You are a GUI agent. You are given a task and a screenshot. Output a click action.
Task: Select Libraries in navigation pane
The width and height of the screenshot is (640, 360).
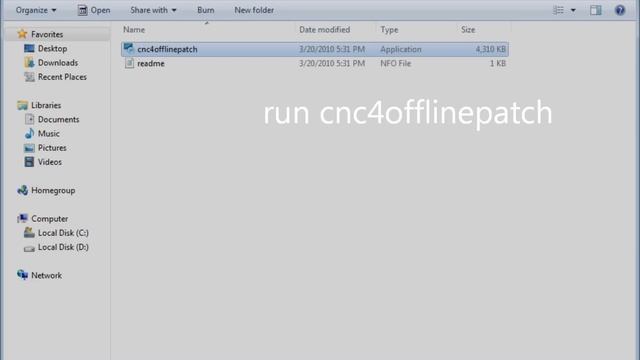pyautogui.click(x=46, y=105)
